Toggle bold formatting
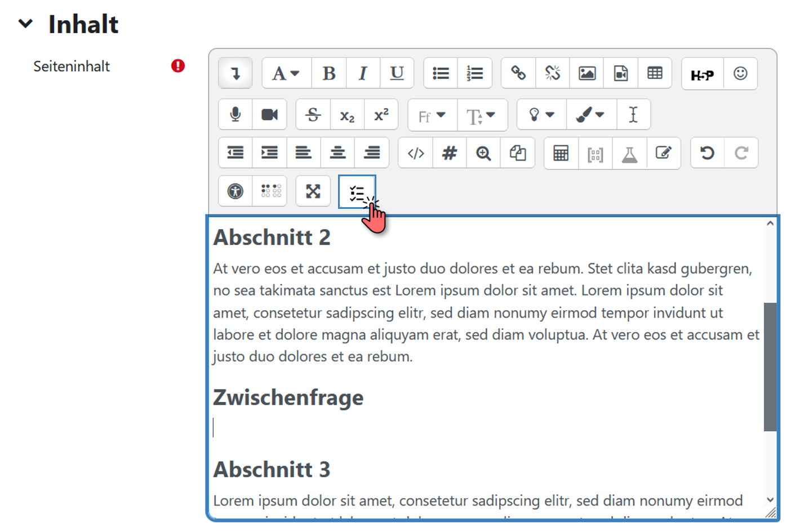This screenshot has width=800, height=532. pos(329,73)
